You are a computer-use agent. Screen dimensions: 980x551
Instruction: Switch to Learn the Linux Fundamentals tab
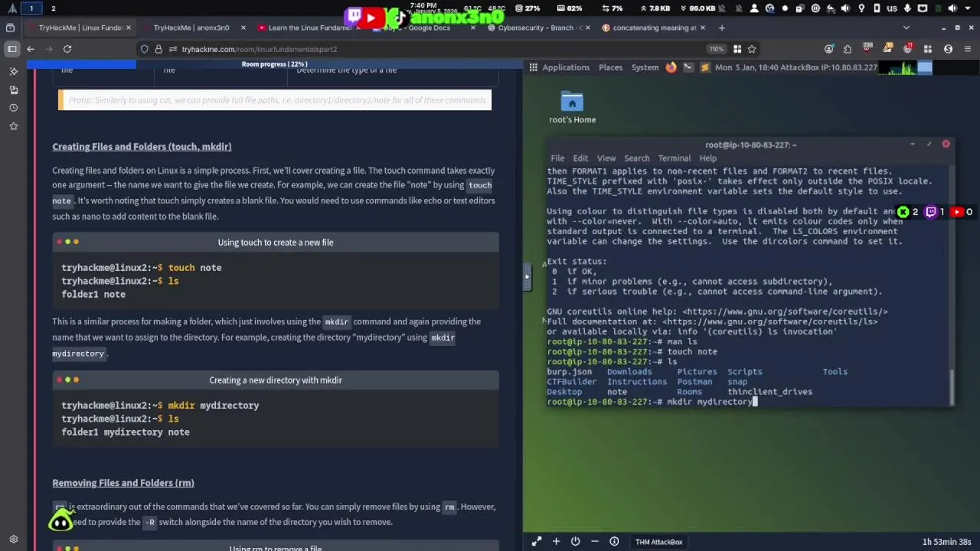click(x=309, y=28)
